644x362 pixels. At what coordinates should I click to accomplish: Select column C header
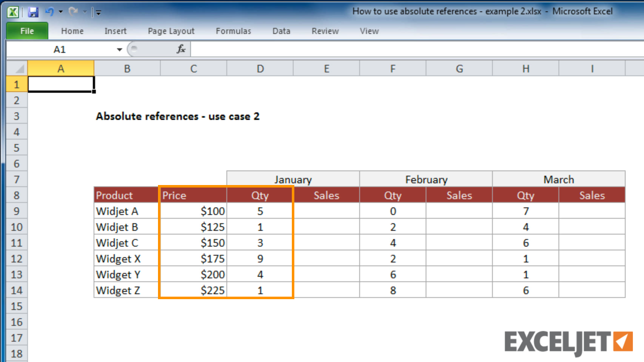click(x=194, y=68)
